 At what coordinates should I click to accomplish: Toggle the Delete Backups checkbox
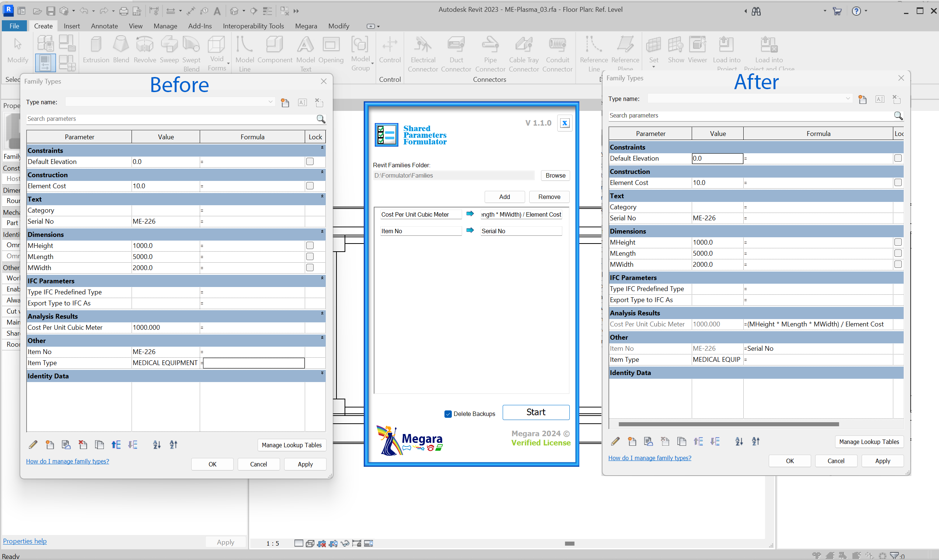[448, 414]
